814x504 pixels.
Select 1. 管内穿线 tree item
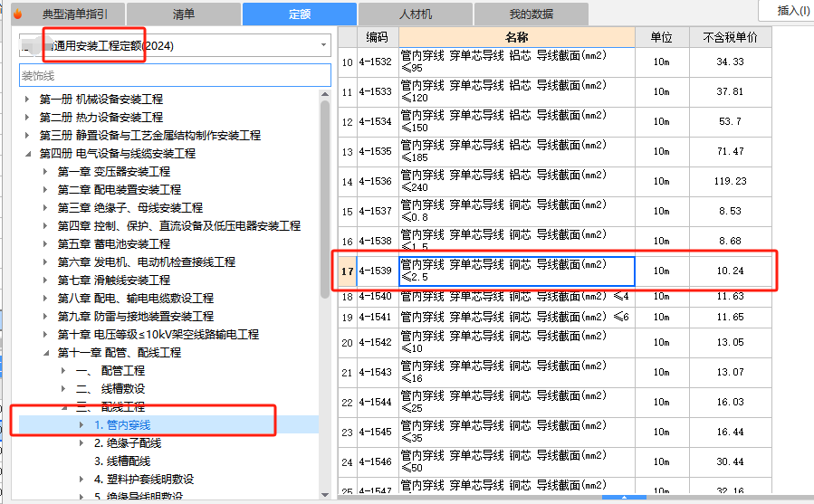coord(122,425)
